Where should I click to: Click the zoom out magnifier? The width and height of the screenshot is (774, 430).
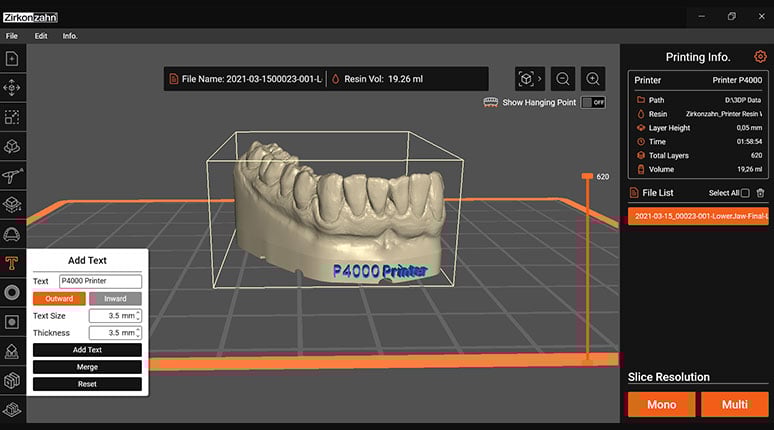[x=563, y=79]
